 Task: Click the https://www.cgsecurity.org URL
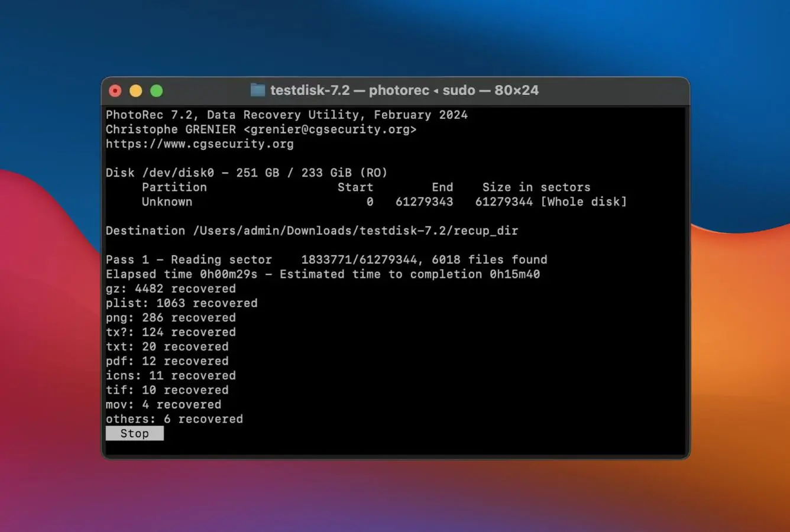(x=200, y=144)
